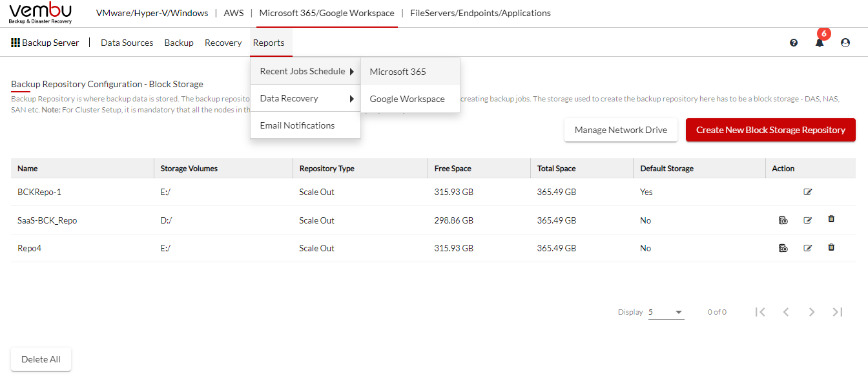Click the Backup Server grid icon

[x=15, y=43]
